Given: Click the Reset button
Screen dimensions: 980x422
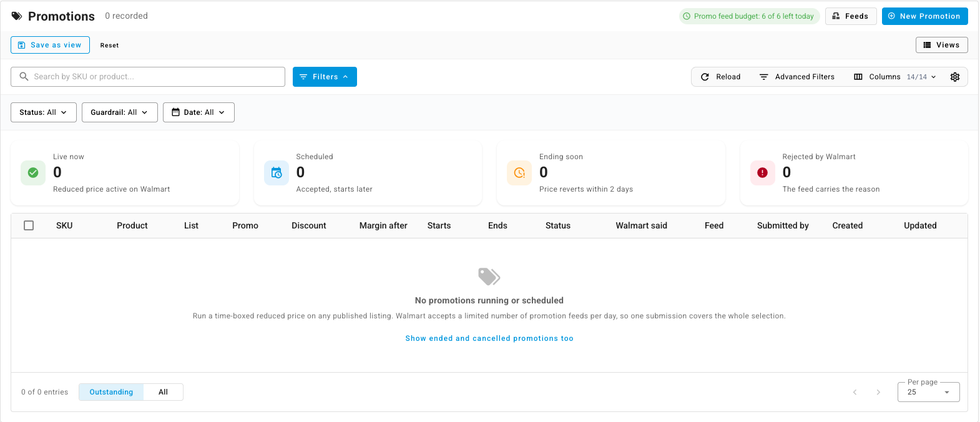Looking at the screenshot, I should pos(109,45).
